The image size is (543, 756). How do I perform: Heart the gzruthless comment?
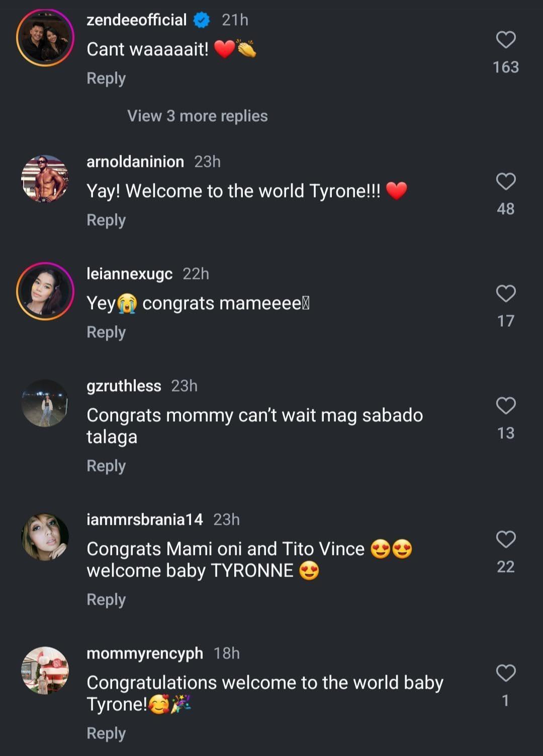point(506,406)
